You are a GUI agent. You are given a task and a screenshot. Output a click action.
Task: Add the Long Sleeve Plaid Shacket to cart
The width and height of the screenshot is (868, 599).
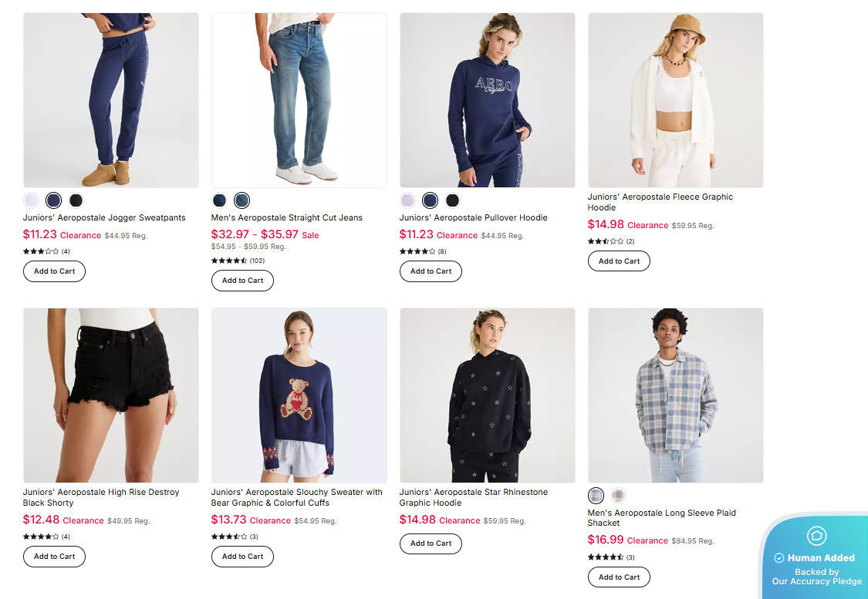[x=619, y=577]
